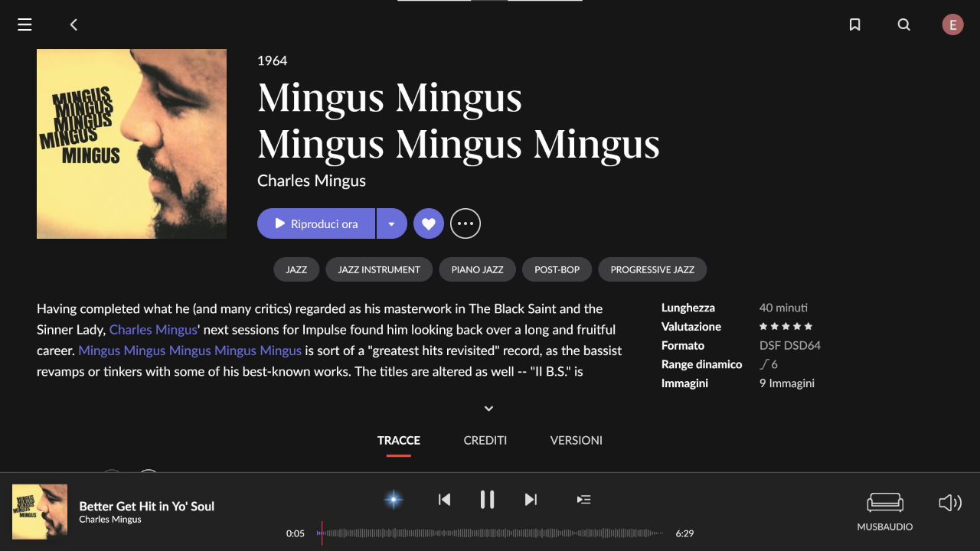Pause the currently playing track
This screenshot has width=980, height=551.
[487, 500]
